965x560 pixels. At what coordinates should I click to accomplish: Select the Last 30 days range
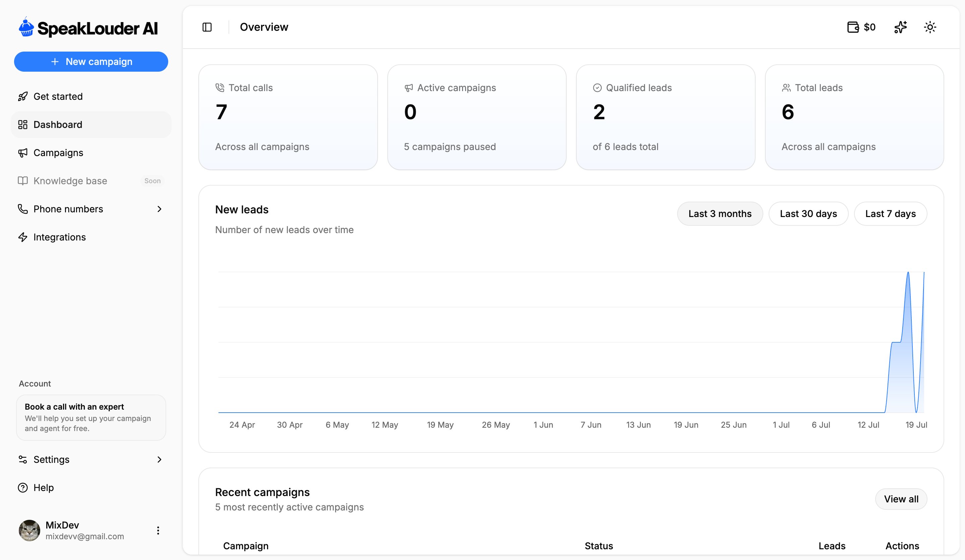(x=809, y=214)
